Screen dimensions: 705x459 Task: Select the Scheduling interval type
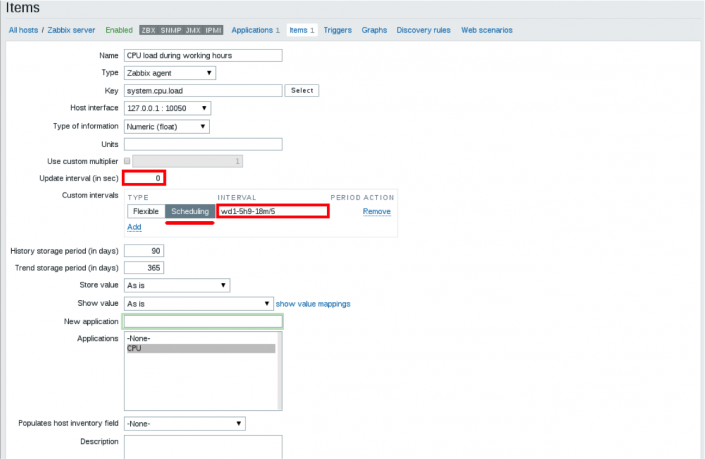coord(190,211)
